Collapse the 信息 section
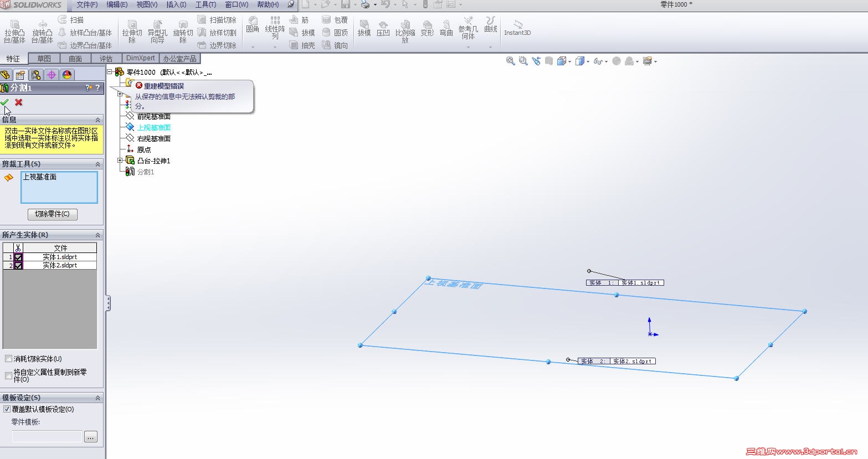This screenshot has height=459, width=868. click(x=98, y=120)
